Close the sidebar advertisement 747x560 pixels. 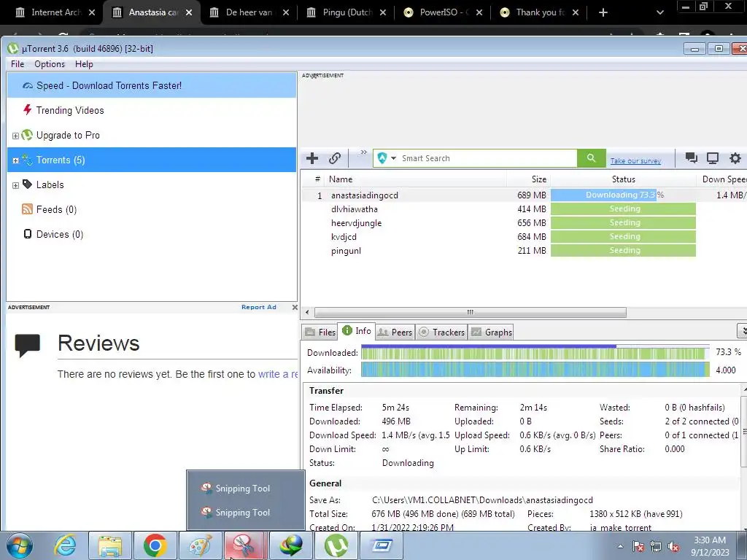(x=295, y=307)
